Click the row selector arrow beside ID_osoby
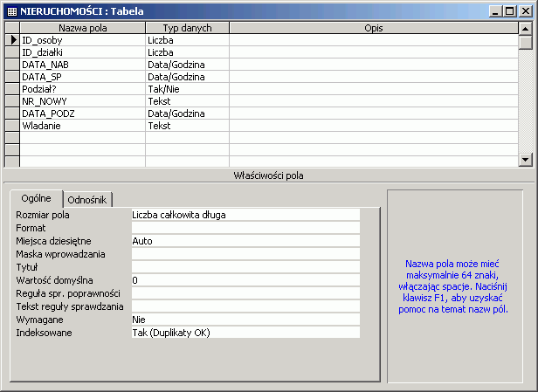The image size is (538, 392). [x=12, y=40]
